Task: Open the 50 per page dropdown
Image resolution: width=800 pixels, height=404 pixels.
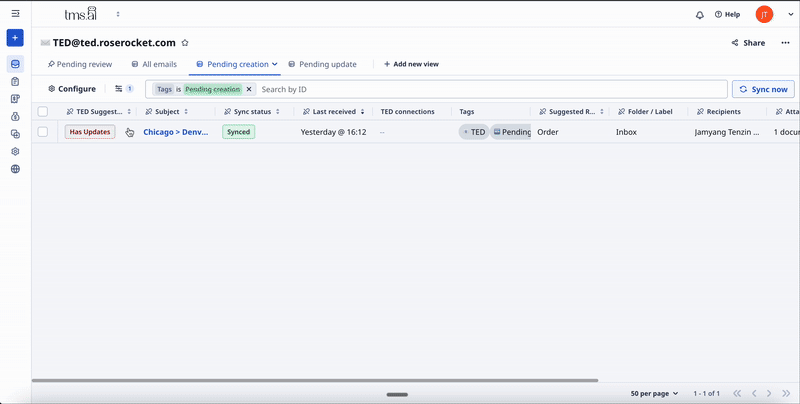Action: pos(655,393)
